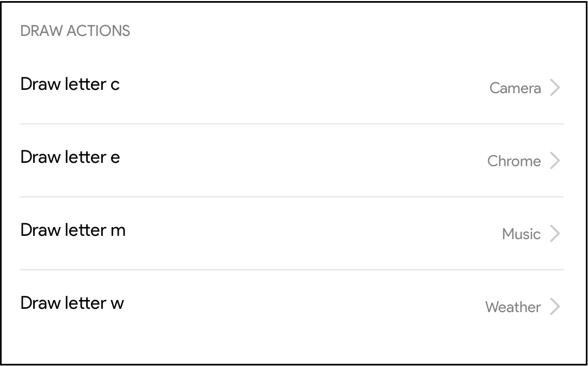Screen dimensions: 588x366
Task: Click the single letter 'c' in first row label
Action: (x=115, y=85)
